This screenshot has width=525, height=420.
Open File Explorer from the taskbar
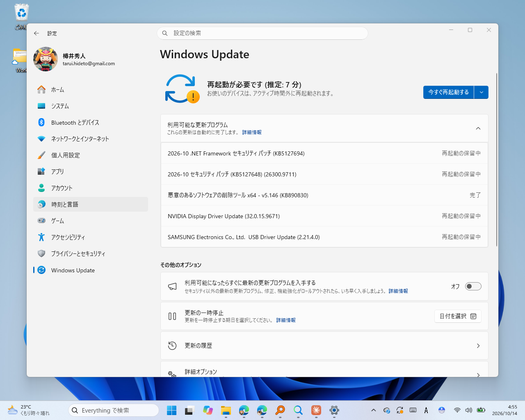pos(226,410)
